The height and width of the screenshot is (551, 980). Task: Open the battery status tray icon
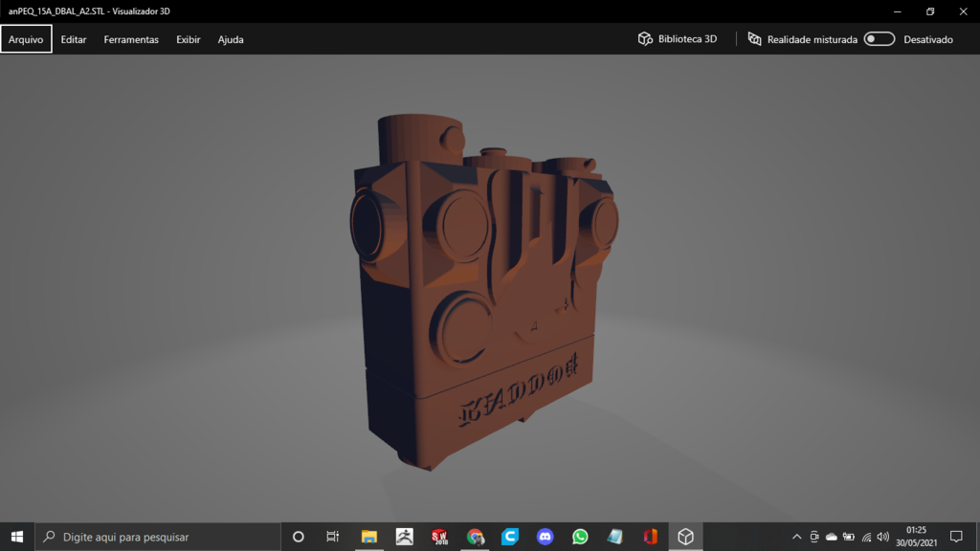[849, 537]
